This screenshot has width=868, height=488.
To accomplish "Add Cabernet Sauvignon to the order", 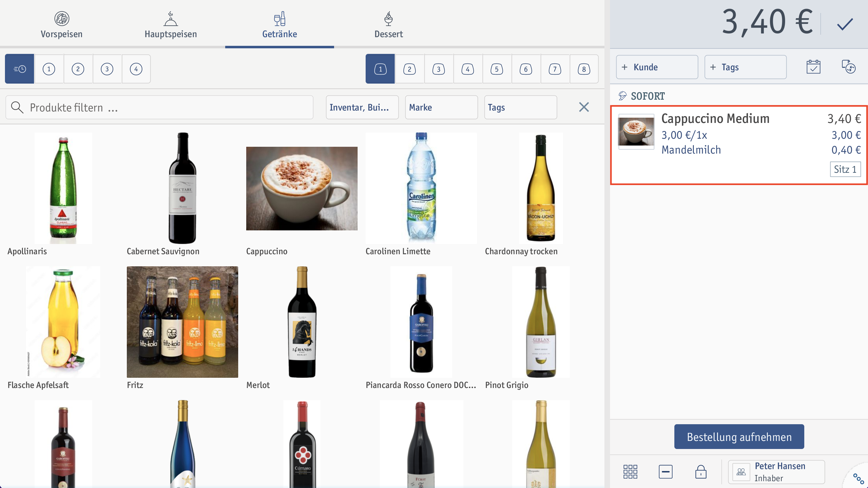I will tap(182, 194).
